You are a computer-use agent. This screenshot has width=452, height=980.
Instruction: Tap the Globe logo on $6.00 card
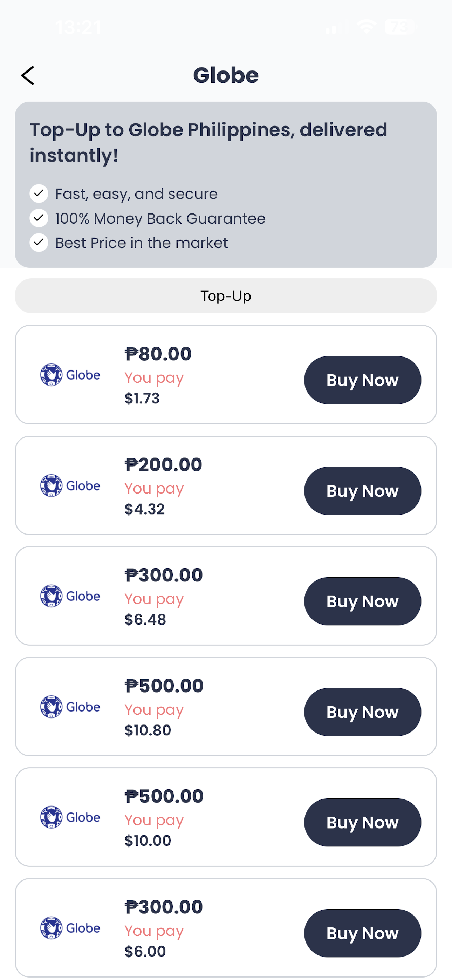[70, 927]
